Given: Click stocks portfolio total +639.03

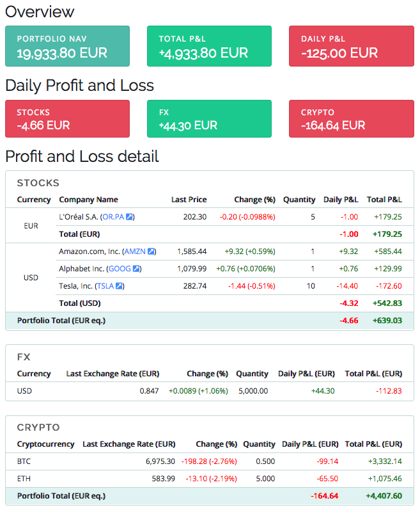Looking at the screenshot, I should pos(387,321).
